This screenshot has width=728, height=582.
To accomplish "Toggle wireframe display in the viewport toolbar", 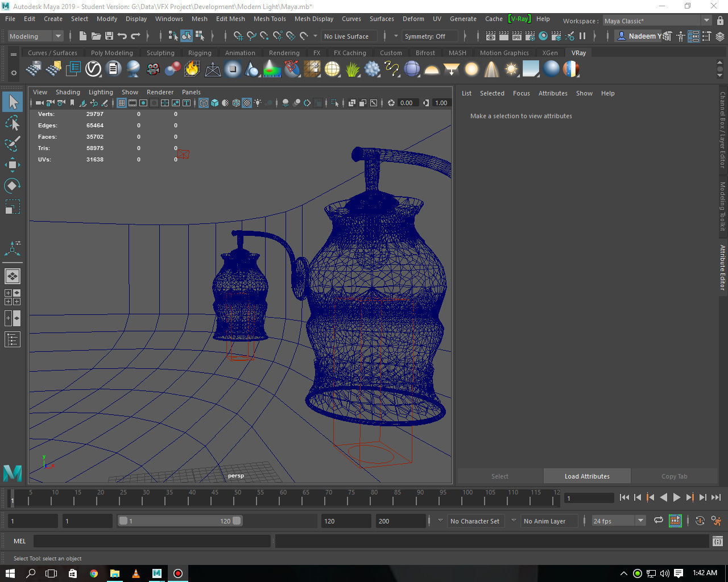I will tap(204, 103).
